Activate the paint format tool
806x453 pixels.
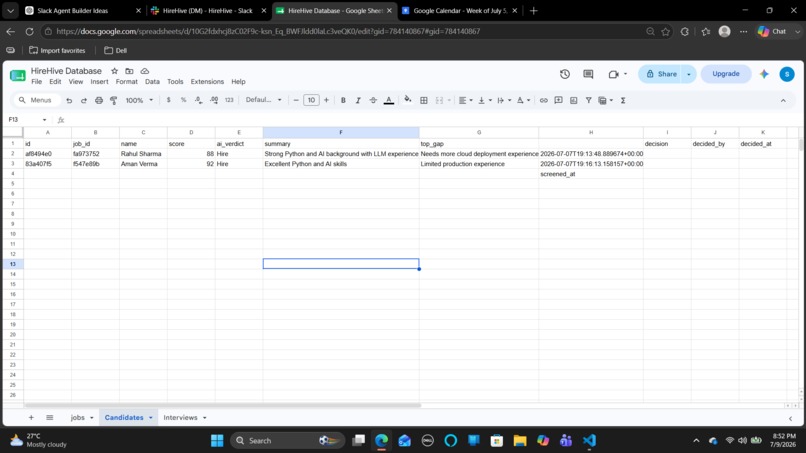point(114,100)
